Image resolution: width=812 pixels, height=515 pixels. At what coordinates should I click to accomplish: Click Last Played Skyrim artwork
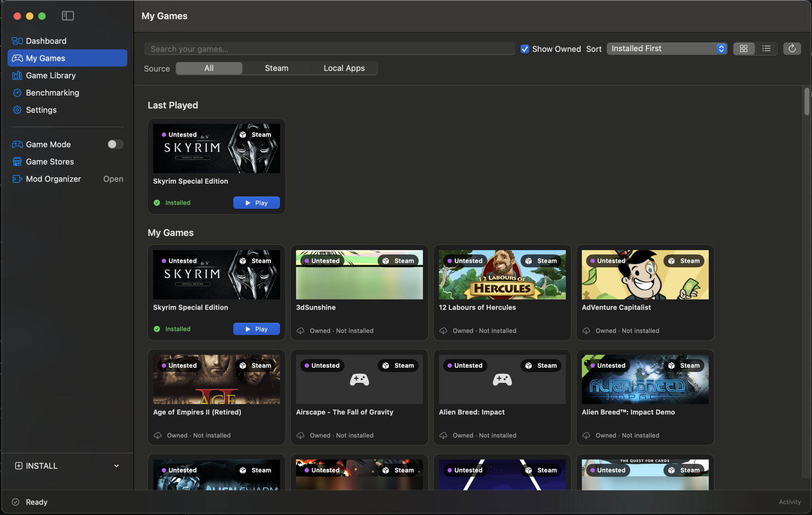(217, 148)
